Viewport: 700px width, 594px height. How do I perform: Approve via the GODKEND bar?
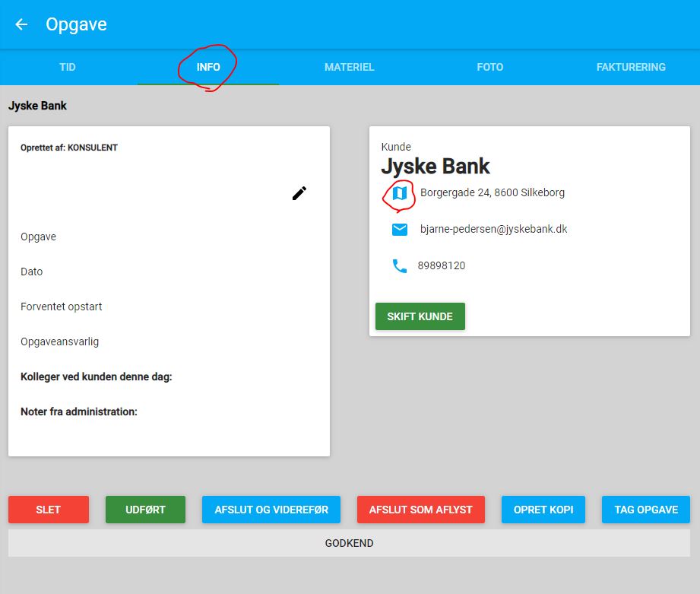pyautogui.click(x=349, y=543)
